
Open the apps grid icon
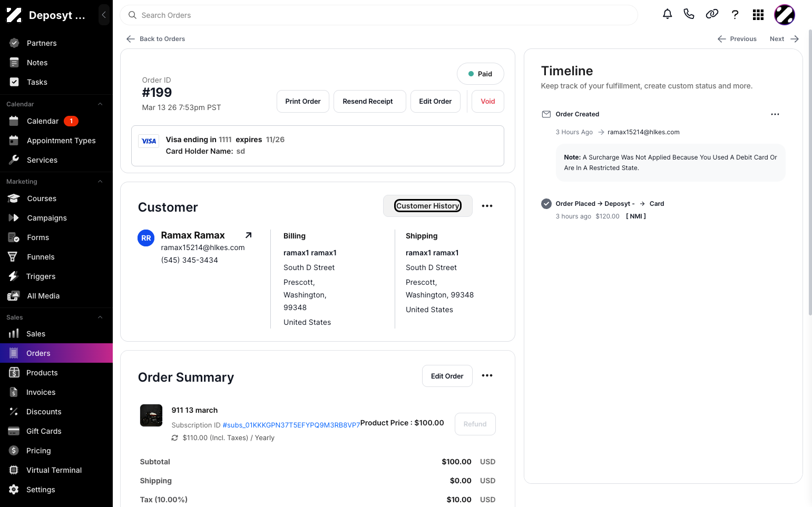click(x=758, y=15)
